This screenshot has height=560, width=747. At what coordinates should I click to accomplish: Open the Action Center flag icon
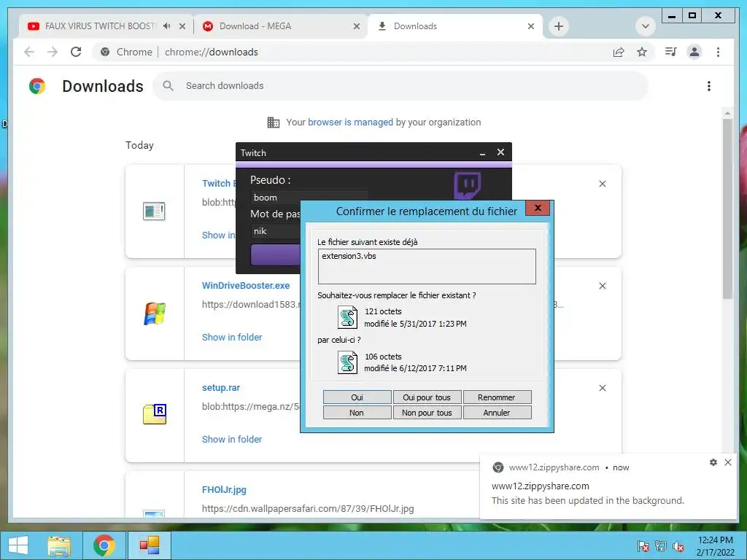pyautogui.click(x=643, y=546)
